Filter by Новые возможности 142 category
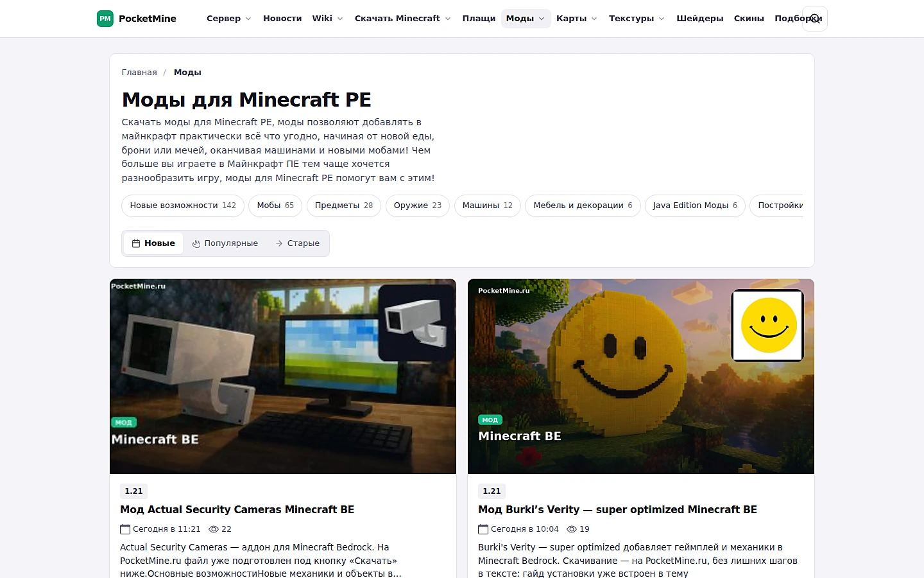The height and width of the screenshot is (578, 924). tap(183, 206)
